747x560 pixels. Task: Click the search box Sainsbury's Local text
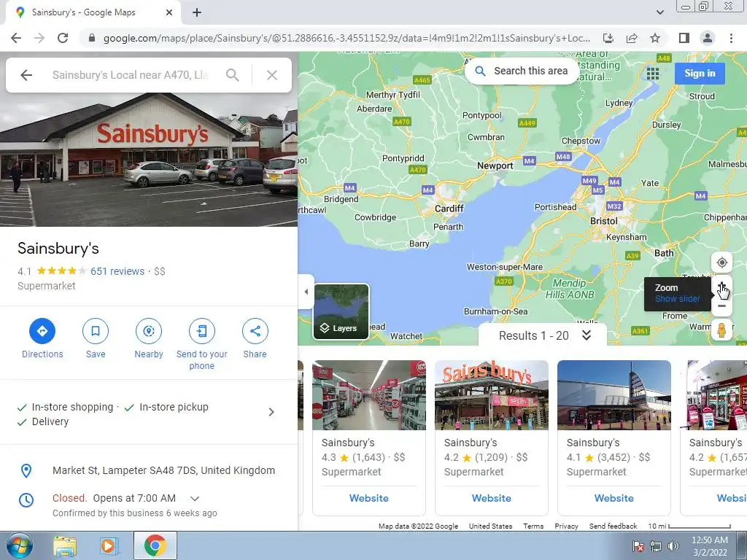(x=130, y=75)
